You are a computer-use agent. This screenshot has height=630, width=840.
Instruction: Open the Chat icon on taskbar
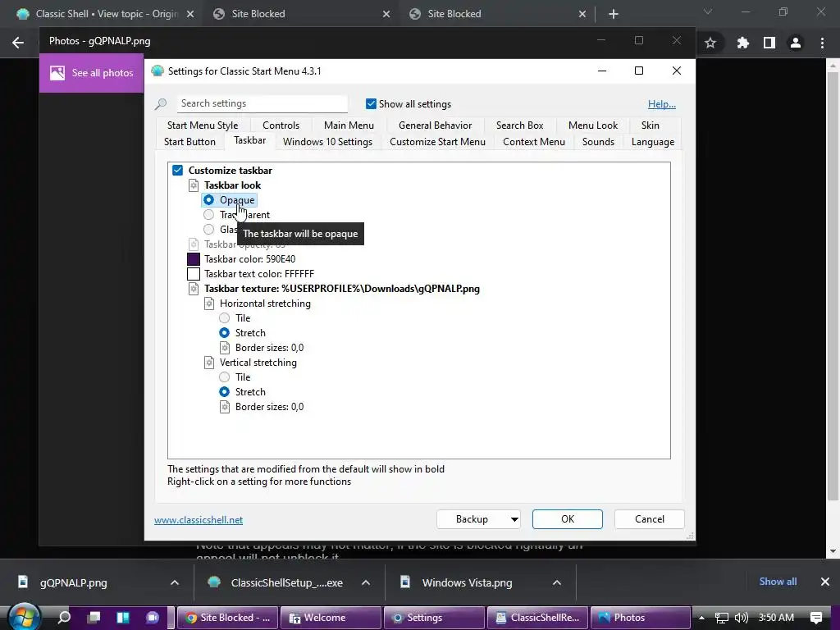point(153,617)
